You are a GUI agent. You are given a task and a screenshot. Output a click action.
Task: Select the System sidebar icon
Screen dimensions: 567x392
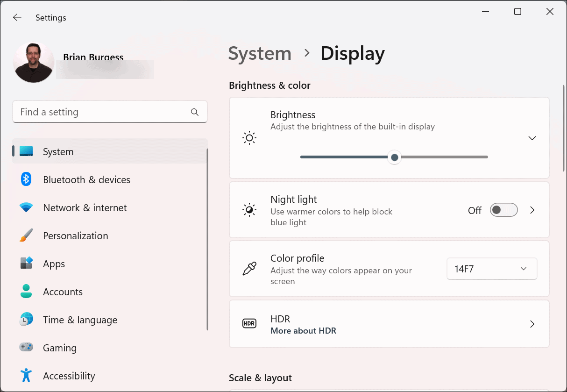click(x=26, y=151)
